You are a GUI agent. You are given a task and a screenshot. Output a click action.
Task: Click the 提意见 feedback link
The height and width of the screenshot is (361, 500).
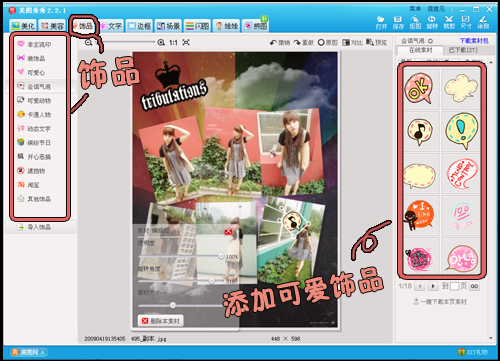pos(436,9)
